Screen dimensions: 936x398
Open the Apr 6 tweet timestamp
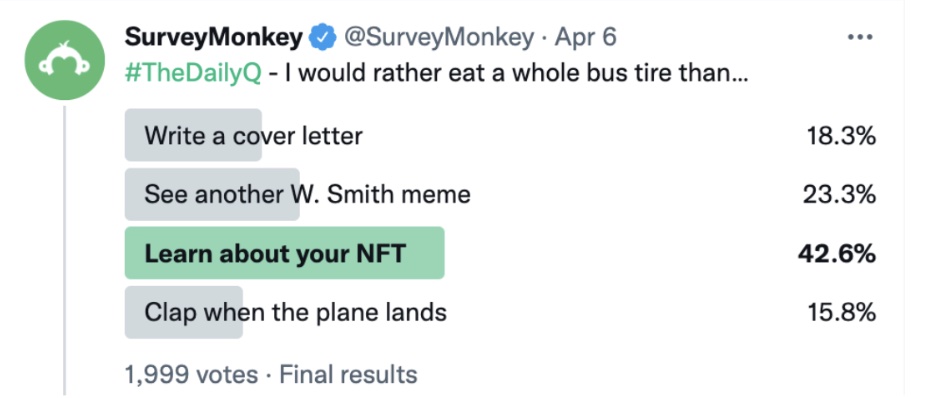586,38
